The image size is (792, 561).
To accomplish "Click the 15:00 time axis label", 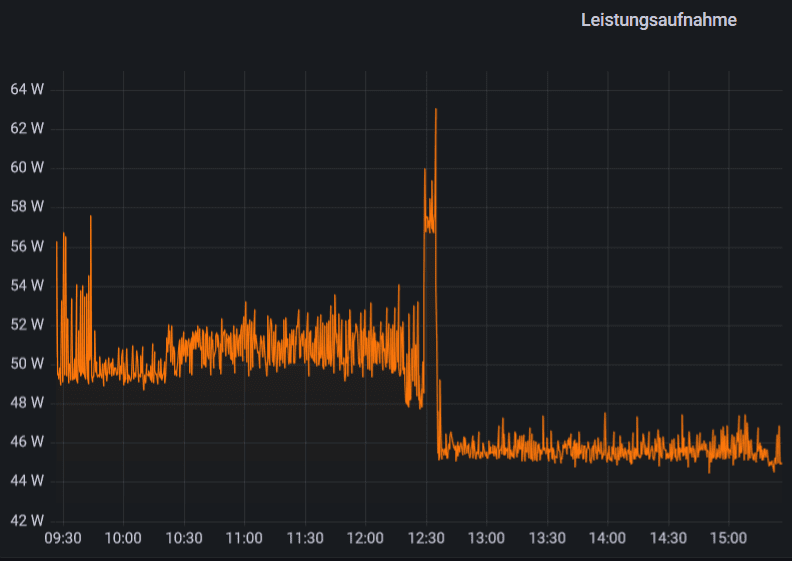I will (729, 538).
